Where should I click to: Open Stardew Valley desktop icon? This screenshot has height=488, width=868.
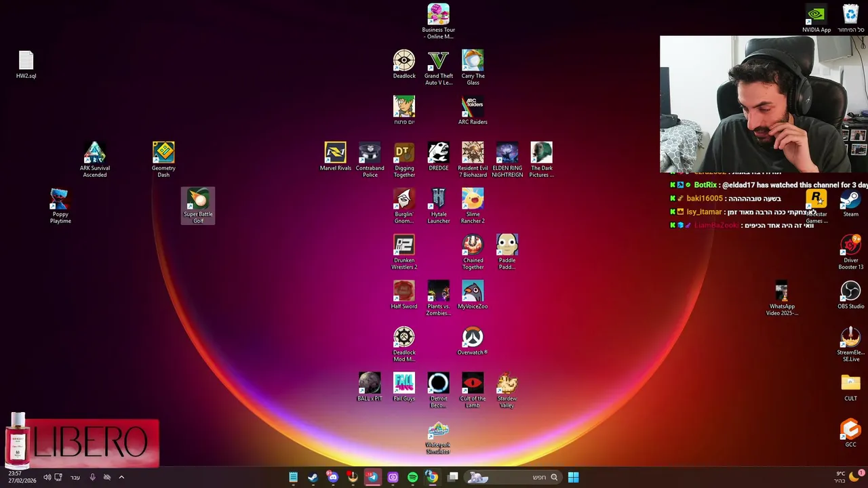(507, 390)
